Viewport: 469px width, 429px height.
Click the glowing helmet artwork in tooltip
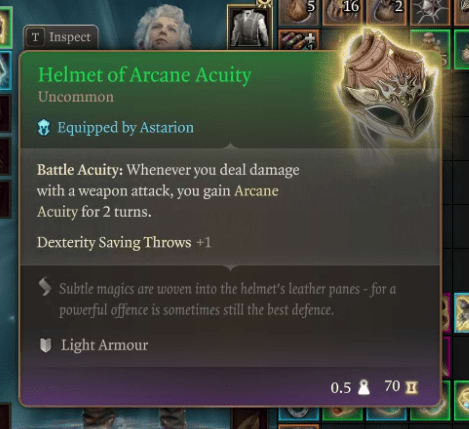click(x=387, y=86)
